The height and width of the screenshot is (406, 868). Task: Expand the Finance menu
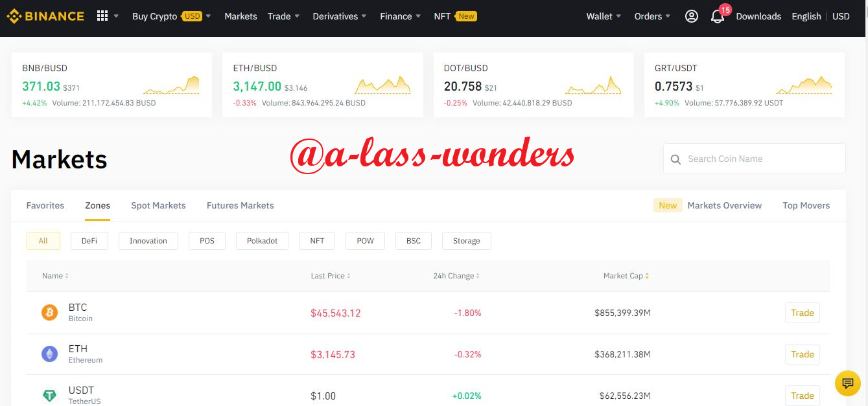[401, 16]
